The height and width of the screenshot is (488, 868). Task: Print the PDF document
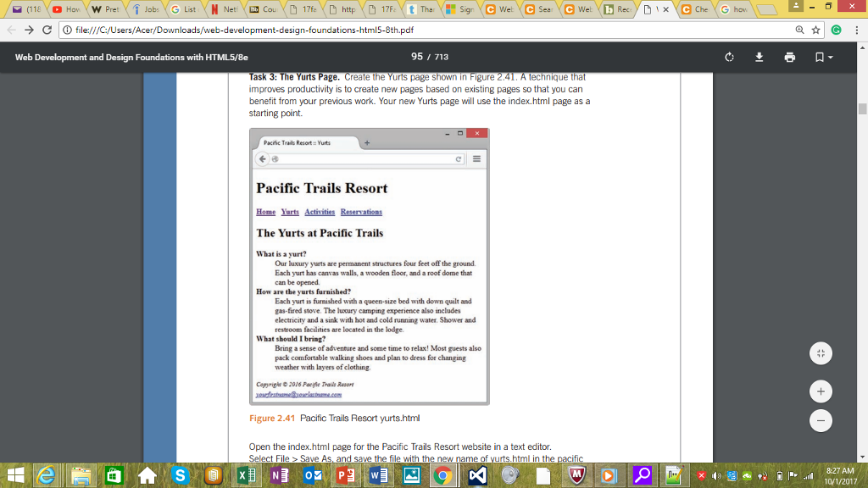pyautogui.click(x=789, y=57)
